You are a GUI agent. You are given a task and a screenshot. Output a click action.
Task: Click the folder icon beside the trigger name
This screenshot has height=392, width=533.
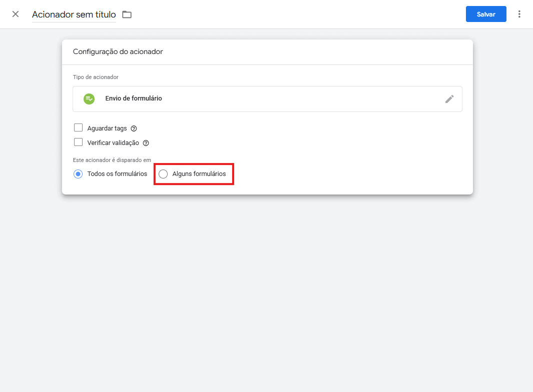point(127,14)
